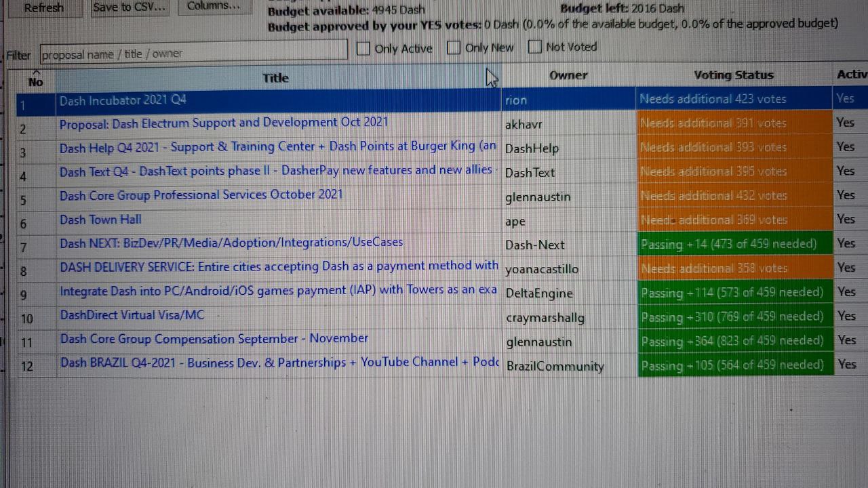This screenshot has height=488, width=868.
Task: Click status Needs additional 395 votes
Action: coord(734,171)
